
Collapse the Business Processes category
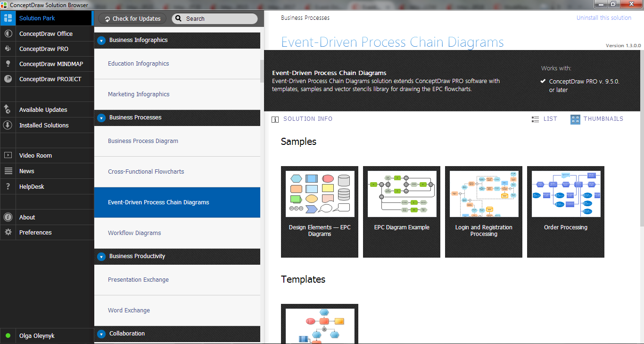point(101,118)
